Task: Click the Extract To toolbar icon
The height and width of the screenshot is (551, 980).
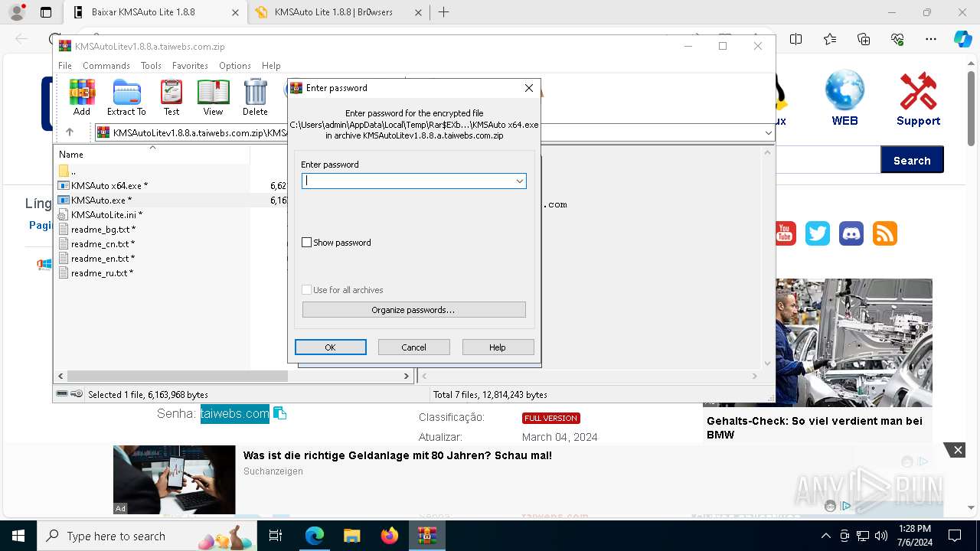Action: [126, 97]
